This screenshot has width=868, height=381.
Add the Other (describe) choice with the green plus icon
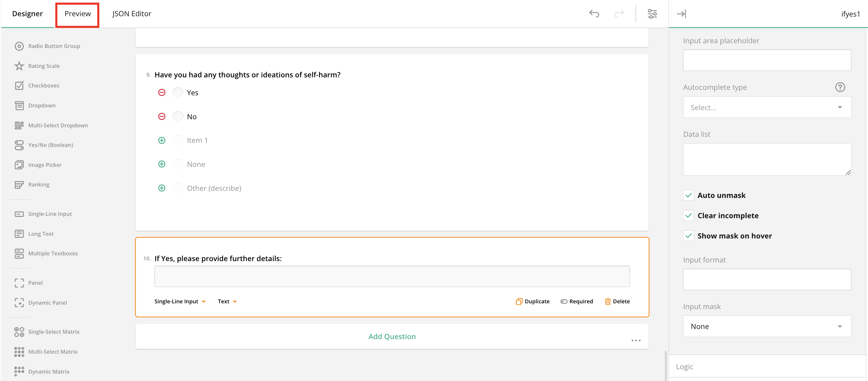point(162,188)
